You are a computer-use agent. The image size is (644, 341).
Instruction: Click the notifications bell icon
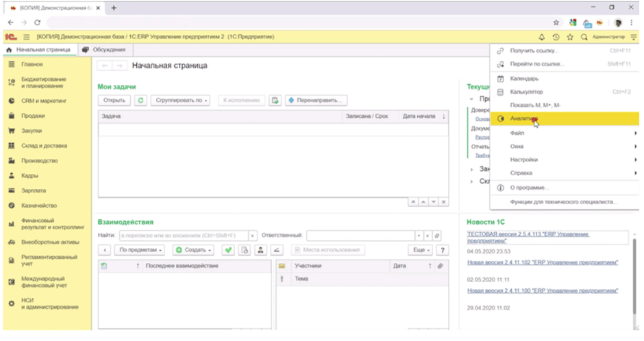point(542,37)
